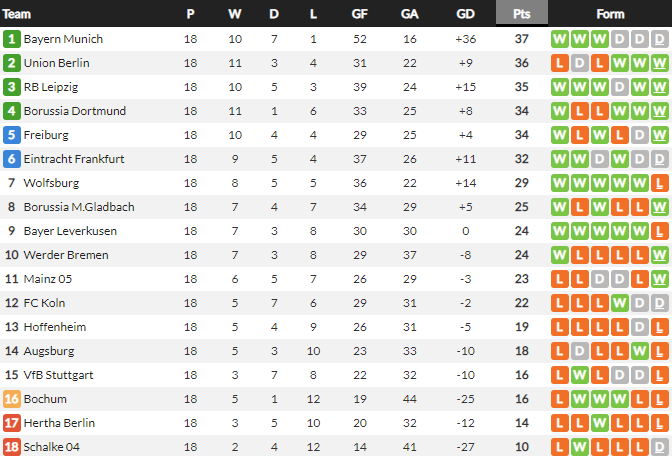Screen dimensions: 672x456
Task: Click Union Berlin's only draw form badge
Action: click(x=579, y=63)
